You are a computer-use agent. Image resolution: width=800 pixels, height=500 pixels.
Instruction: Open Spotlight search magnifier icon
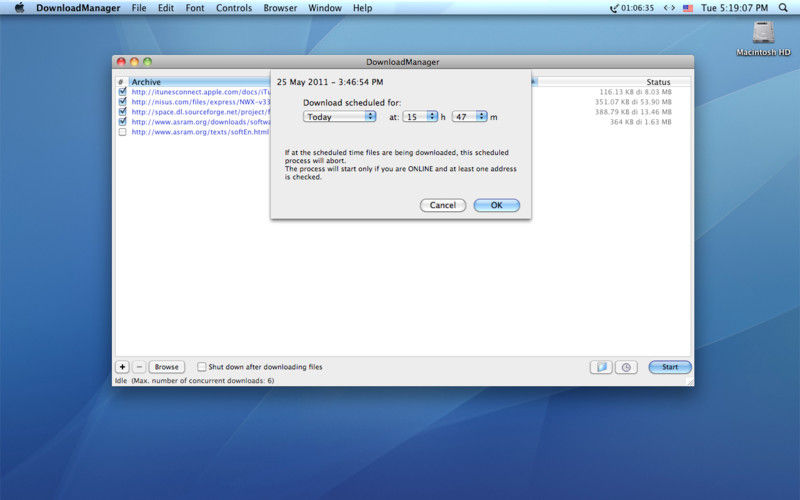point(783,8)
